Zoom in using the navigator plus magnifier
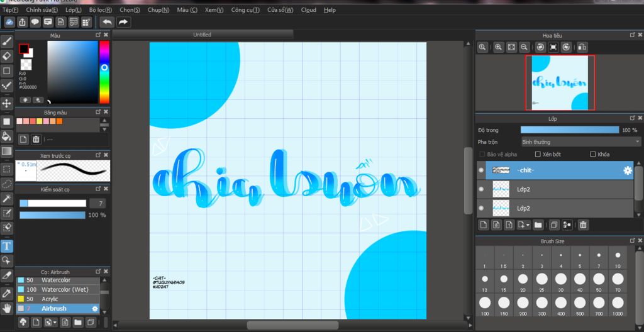Viewport: 644px width, 332px height. 498,47
